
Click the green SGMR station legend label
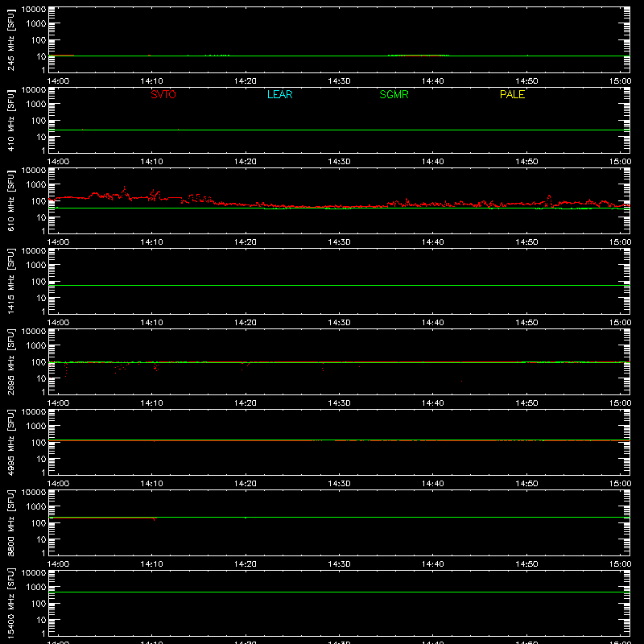click(394, 94)
